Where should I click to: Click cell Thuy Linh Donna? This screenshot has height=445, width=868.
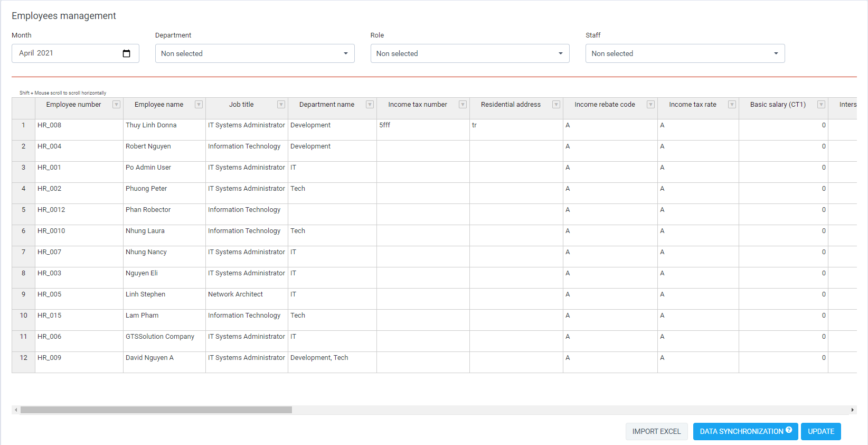(x=165, y=129)
